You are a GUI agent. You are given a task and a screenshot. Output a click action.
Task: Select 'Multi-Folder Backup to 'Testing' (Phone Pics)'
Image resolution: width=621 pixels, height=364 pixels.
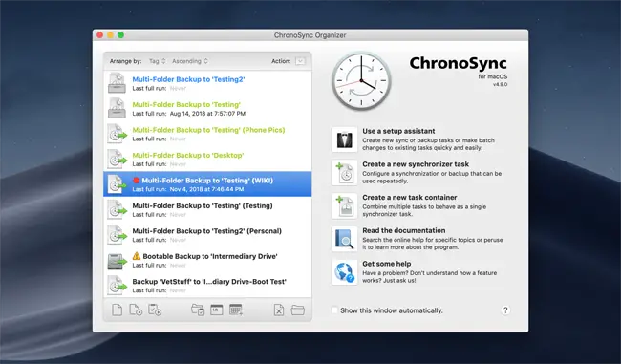(207, 134)
